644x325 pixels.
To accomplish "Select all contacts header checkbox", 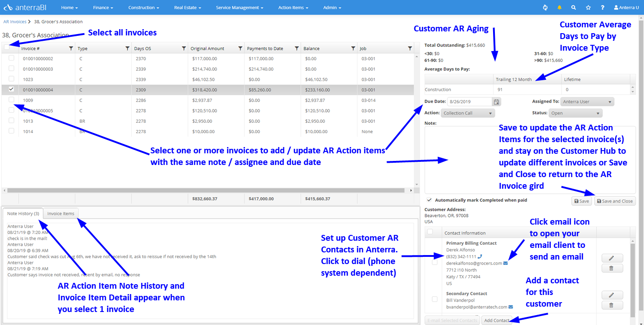I will click(x=430, y=232).
